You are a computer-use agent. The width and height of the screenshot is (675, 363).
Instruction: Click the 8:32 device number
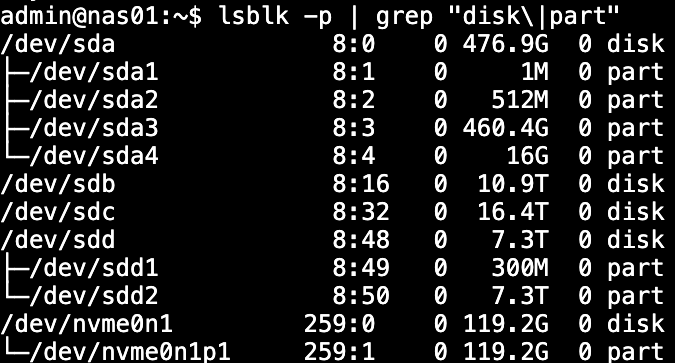click(x=361, y=212)
